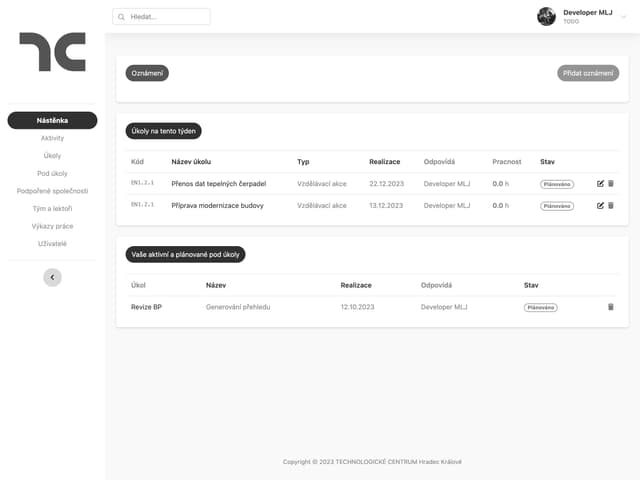Viewport: 640px width, 480px height.
Task: Open Tým a lektoři page
Action: point(52,208)
